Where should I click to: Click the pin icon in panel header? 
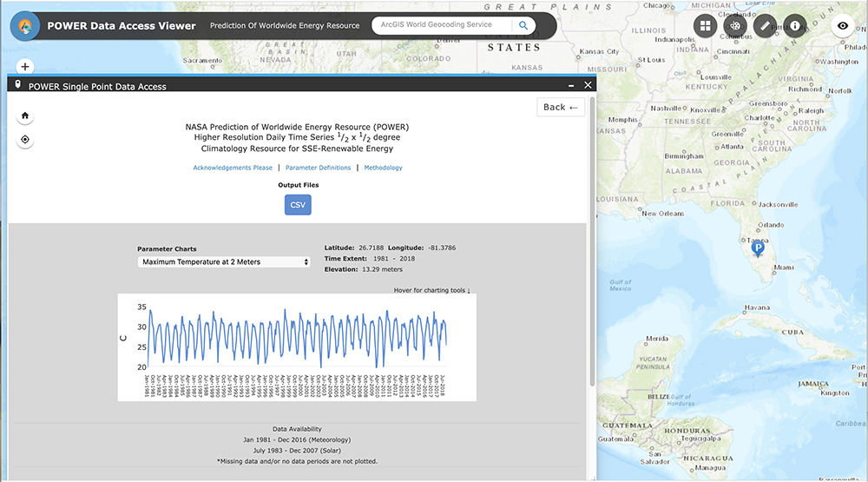tap(17, 84)
